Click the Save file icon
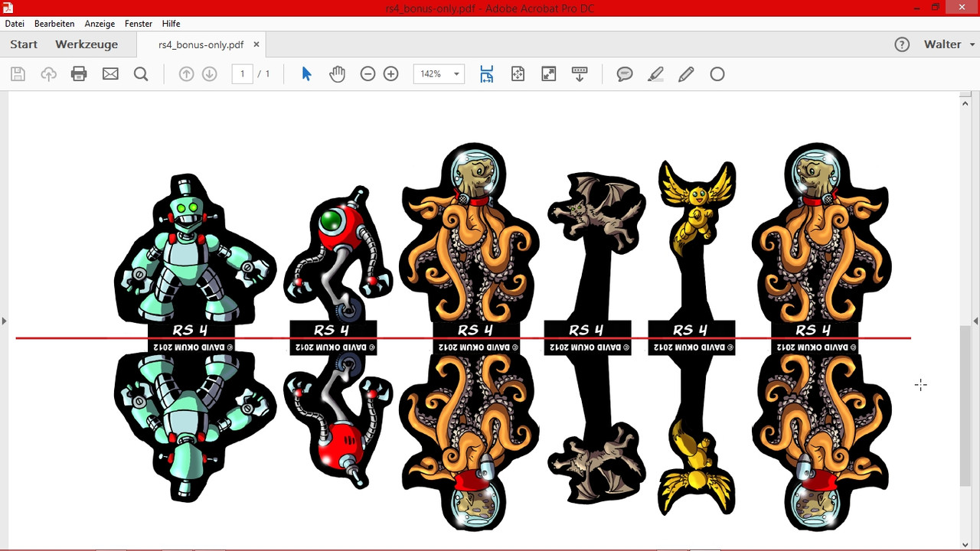Image resolution: width=980 pixels, height=551 pixels. tap(18, 74)
